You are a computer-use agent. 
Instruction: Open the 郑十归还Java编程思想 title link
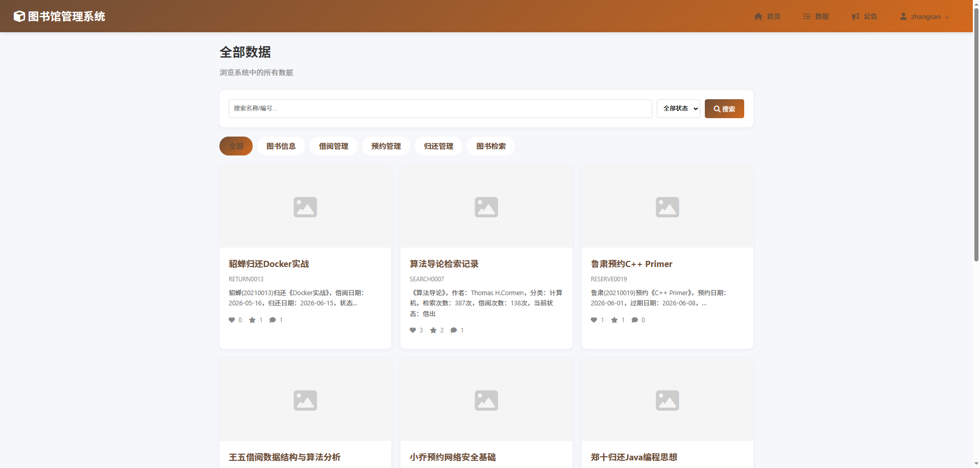coord(634,457)
